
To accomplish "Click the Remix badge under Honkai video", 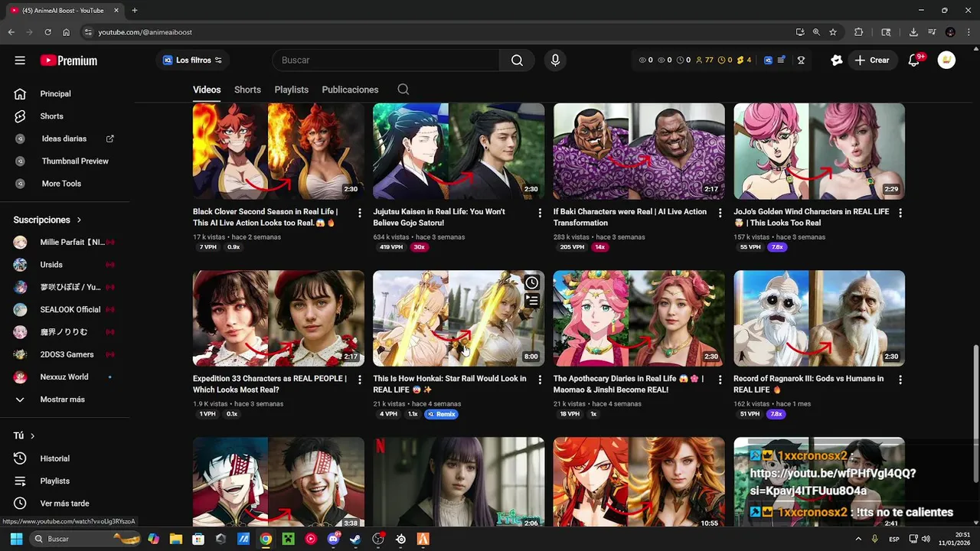I will 441,414.
